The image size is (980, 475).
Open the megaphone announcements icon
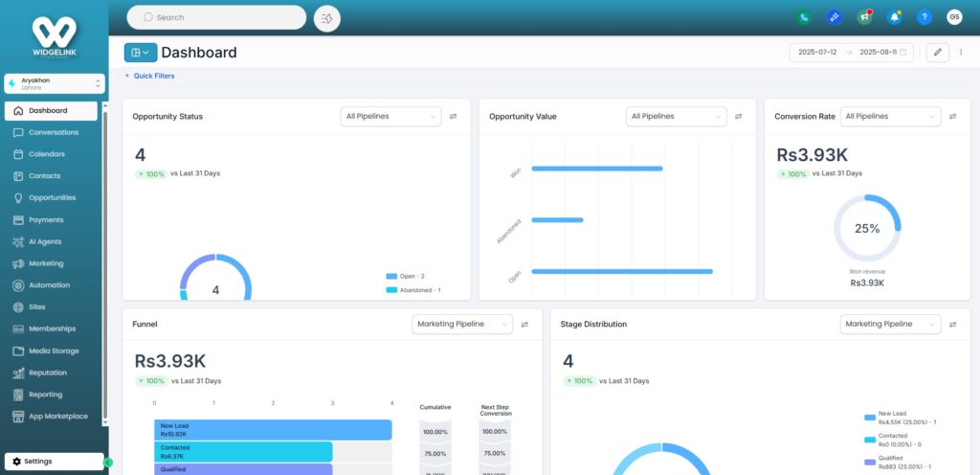[864, 17]
